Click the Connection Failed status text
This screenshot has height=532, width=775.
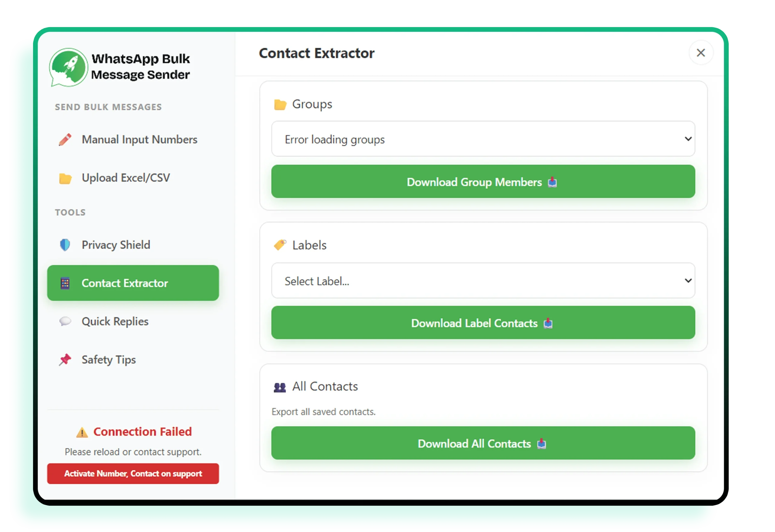click(x=142, y=432)
